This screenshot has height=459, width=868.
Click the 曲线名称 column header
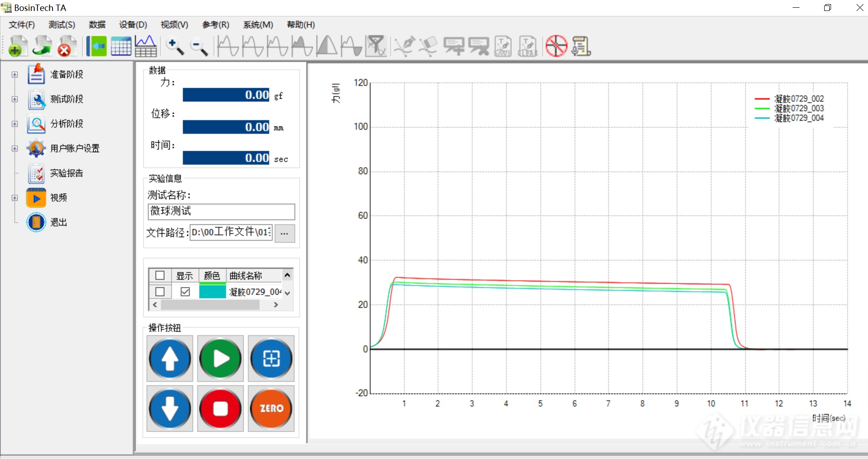pos(254,275)
